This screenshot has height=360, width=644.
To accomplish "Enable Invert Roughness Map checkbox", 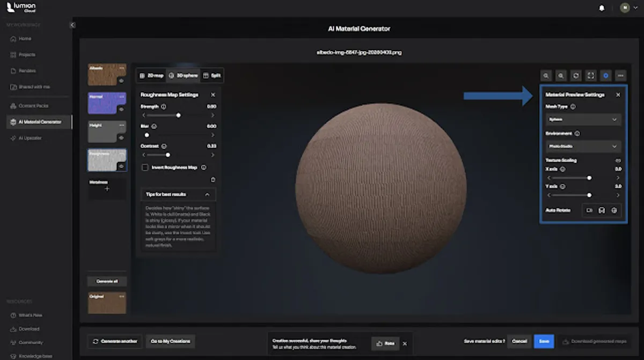I will [x=145, y=167].
